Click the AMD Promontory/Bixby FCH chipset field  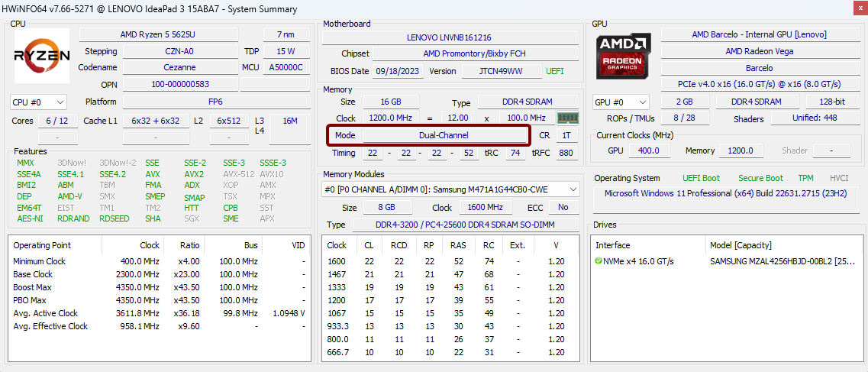475,53
